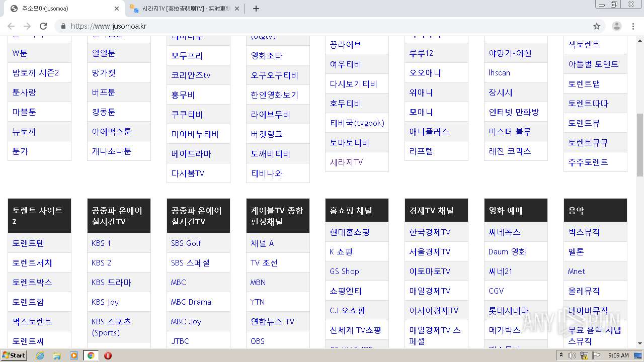
Task: Open the Chrome three-dot menu
Action: click(633, 26)
